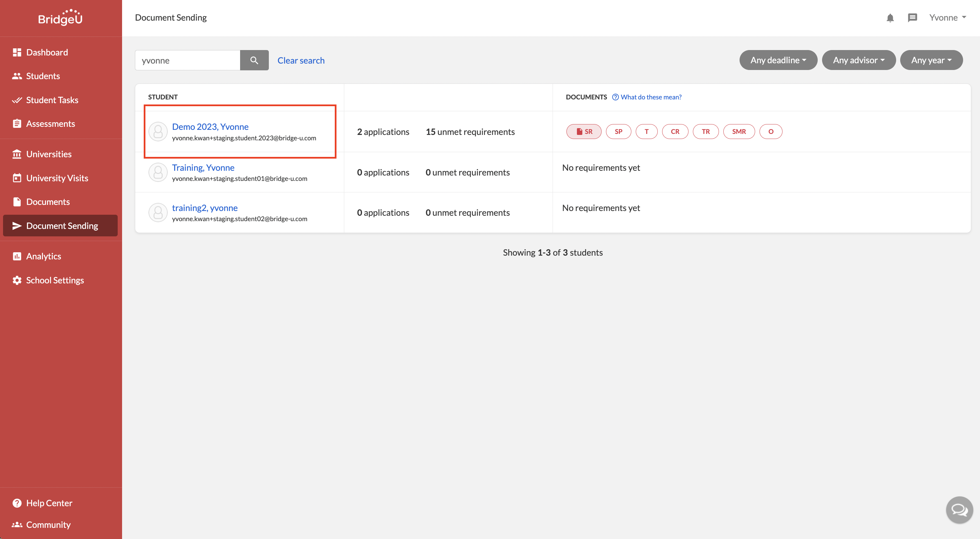Click the question-mark icon beside Documents header
The height and width of the screenshot is (539, 980).
(x=615, y=97)
